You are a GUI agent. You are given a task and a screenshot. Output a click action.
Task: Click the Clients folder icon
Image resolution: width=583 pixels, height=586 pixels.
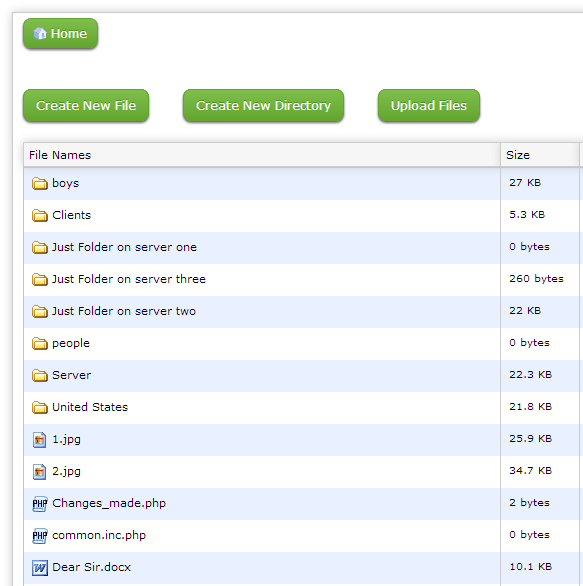click(x=40, y=216)
